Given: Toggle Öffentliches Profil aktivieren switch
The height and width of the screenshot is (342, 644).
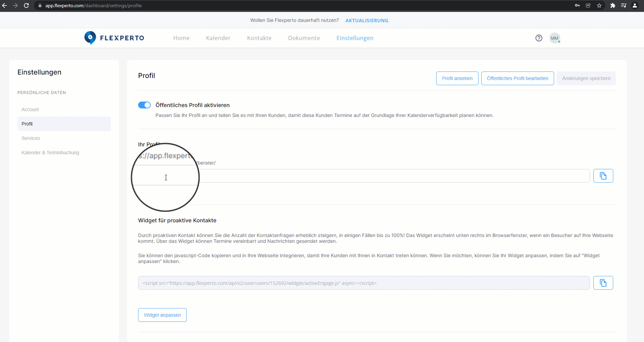Looking at the screenshot, I should (x=144, y=105).
